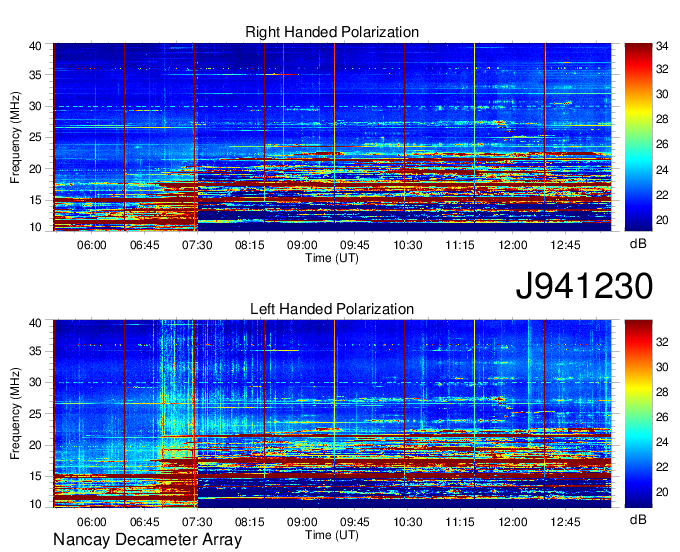
Task: Click 12:00 tick on right-handed plot
Action: [x=513, y=245]
